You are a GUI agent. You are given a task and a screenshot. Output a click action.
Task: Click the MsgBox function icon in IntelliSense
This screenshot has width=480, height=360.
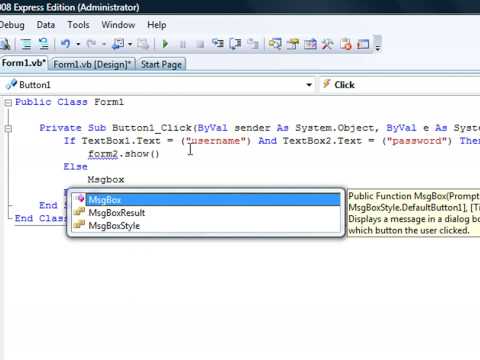click(80, 199)
